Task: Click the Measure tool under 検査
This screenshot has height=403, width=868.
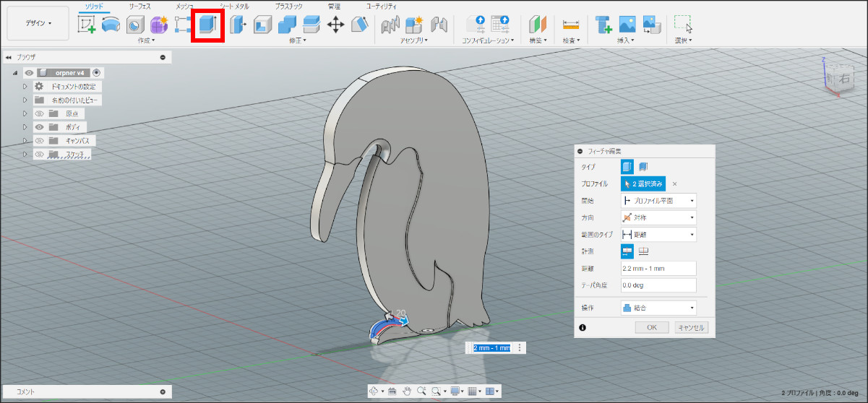Action: [x=571, y=25]
